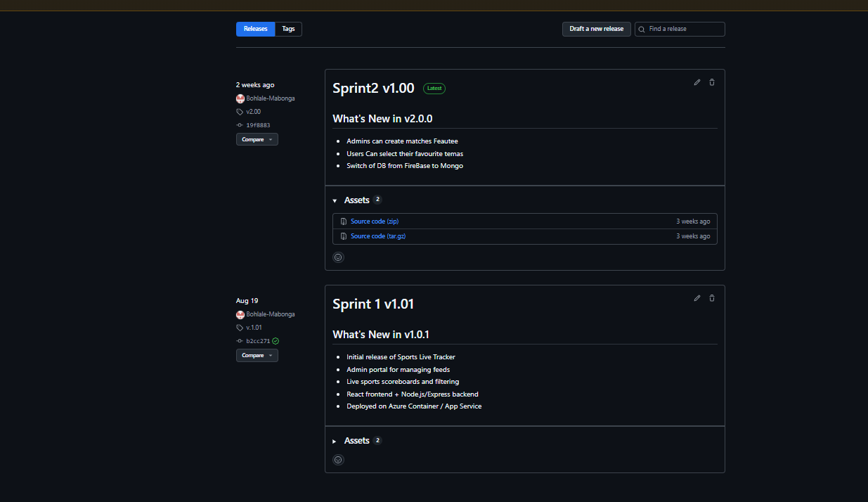Viewport: 868px width, 502px height.
Task: Edit the Sprint 1 v1.01 release
Action: click(x=697, y=298)
